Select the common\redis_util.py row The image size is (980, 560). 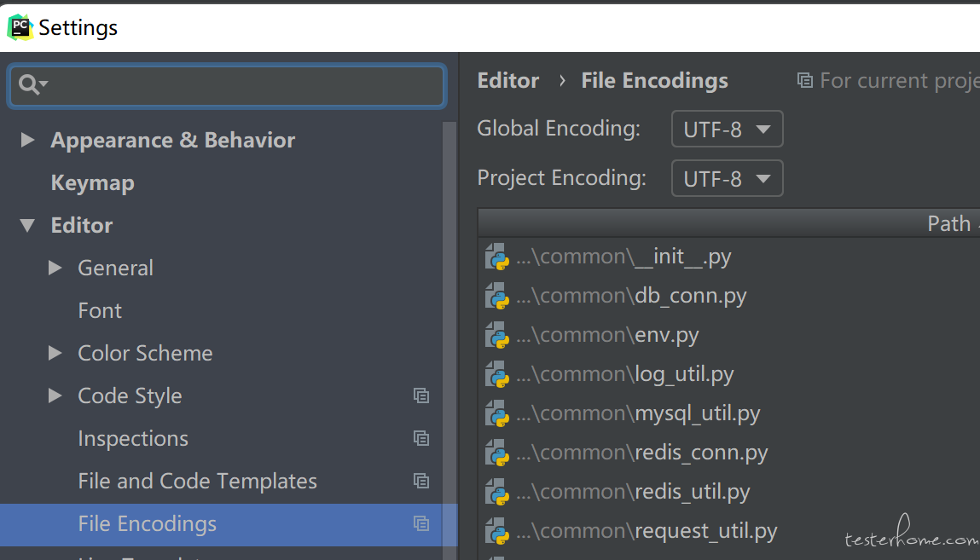(x=728, y=492)
